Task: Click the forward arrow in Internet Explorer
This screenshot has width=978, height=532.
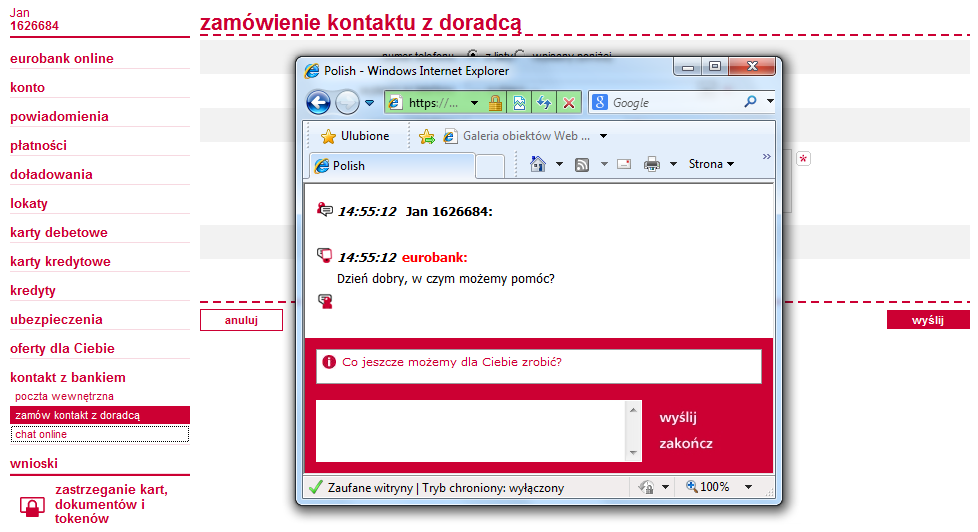Action: click(x=347, y=102)
